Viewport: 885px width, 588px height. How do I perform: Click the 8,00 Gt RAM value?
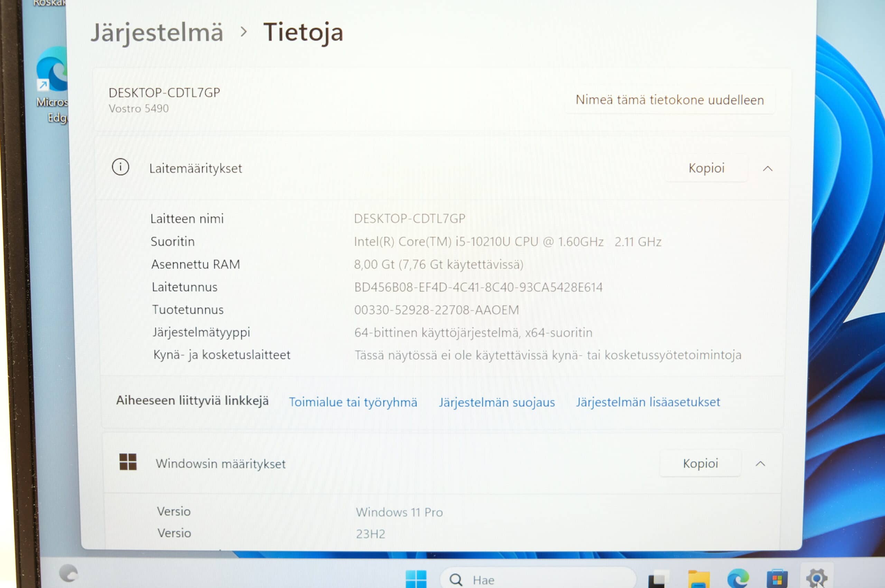coord(439,265)
